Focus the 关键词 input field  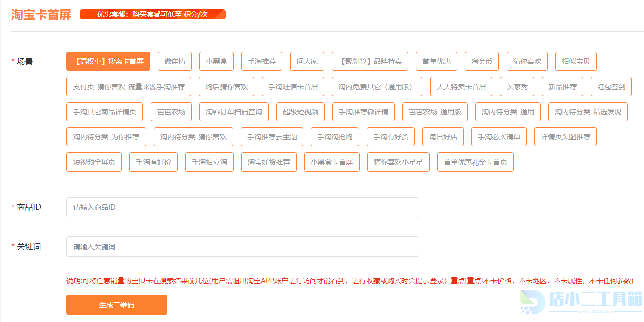pyautogui.click(x=243, y=247)
